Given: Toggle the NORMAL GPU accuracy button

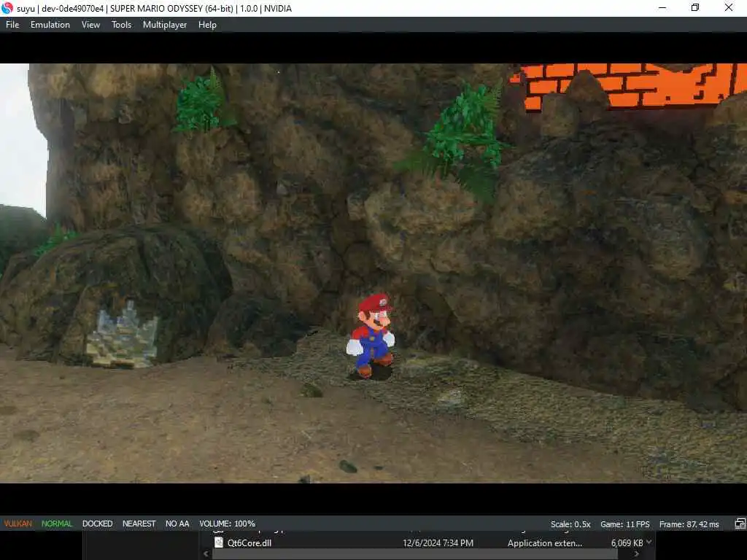Looking at the screenshot, I should [57, 524].
